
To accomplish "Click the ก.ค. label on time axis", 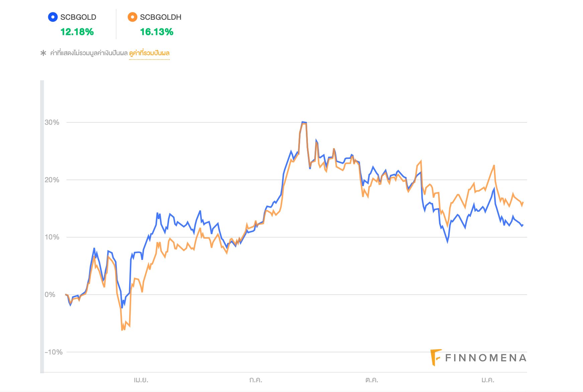I will coord(256,380).
